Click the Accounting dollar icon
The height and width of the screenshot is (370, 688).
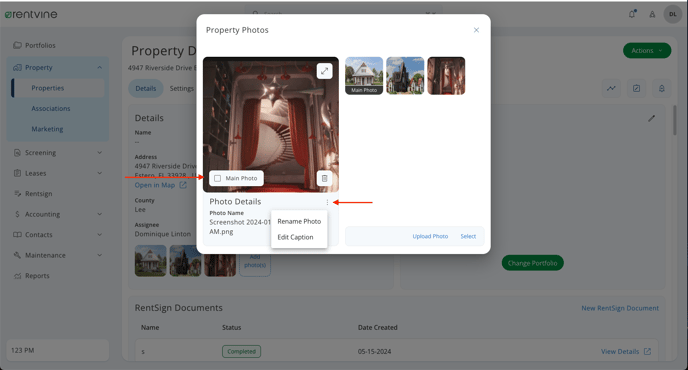tap(17, 214)
